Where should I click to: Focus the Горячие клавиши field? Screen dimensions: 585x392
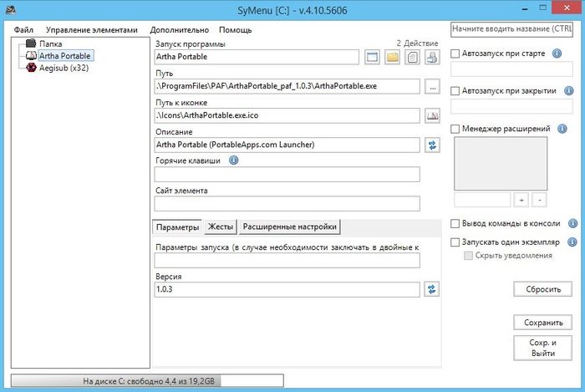click(x=287, y=174)
